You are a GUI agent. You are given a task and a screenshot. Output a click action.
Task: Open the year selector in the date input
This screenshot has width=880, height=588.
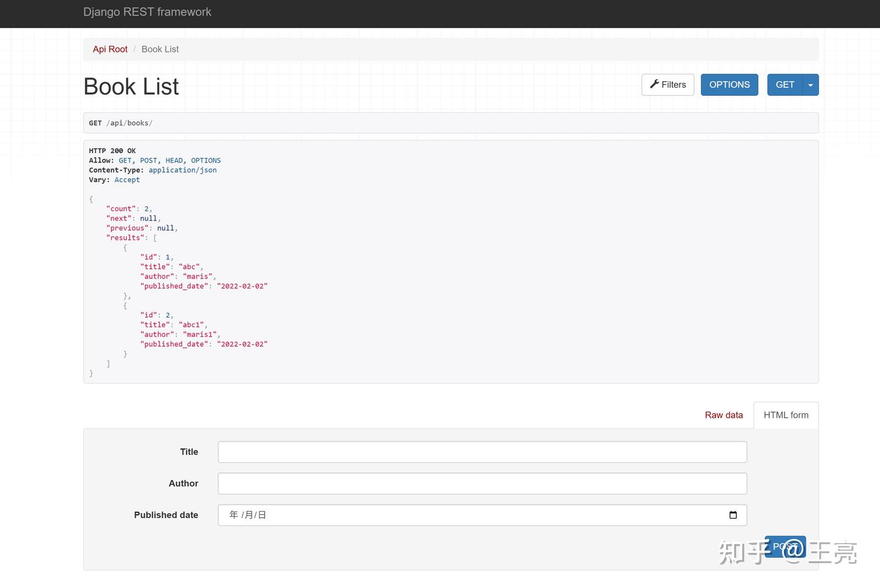(234, 515)
